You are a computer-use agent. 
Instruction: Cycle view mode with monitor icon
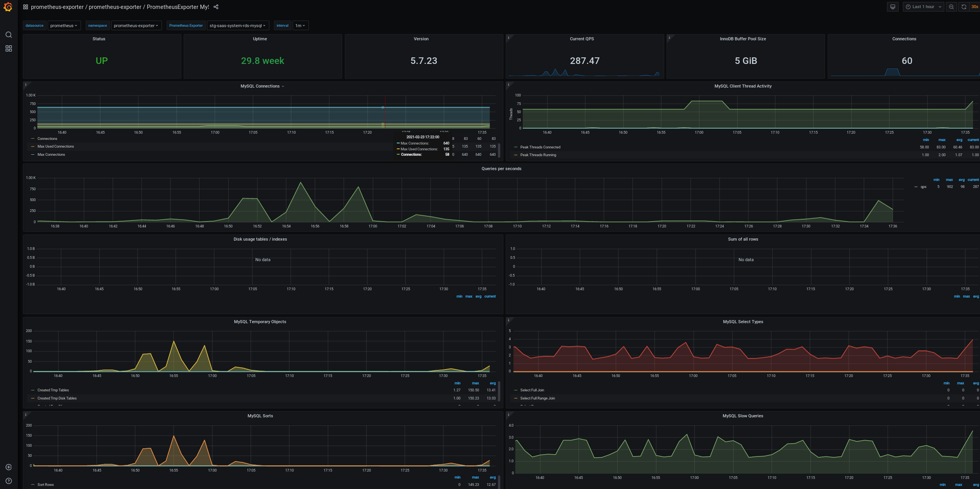click(892, 7)
